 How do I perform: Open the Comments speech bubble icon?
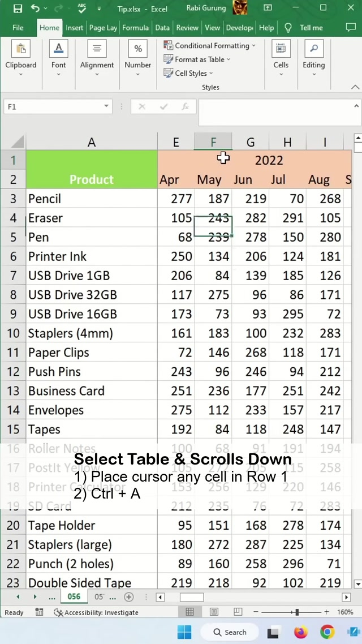[x=350, y=27]
